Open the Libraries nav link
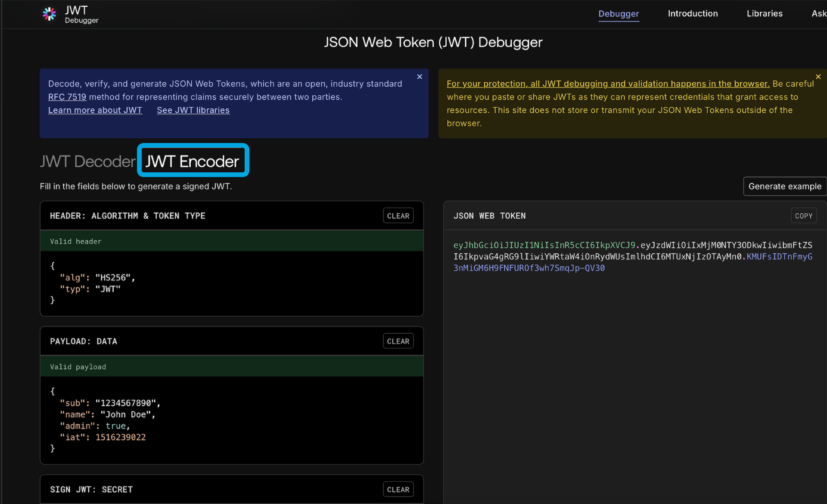Image resolution: width=827 pixels, height=504 pixels. [765, 14]
